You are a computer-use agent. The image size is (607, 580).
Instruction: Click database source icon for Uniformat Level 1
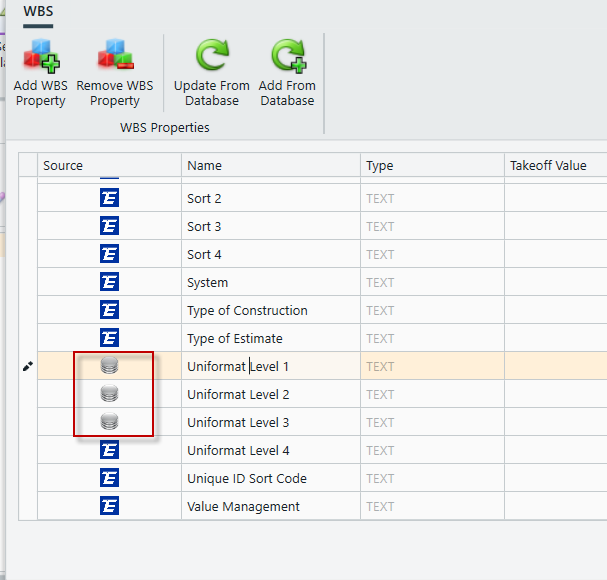(110, 367)
